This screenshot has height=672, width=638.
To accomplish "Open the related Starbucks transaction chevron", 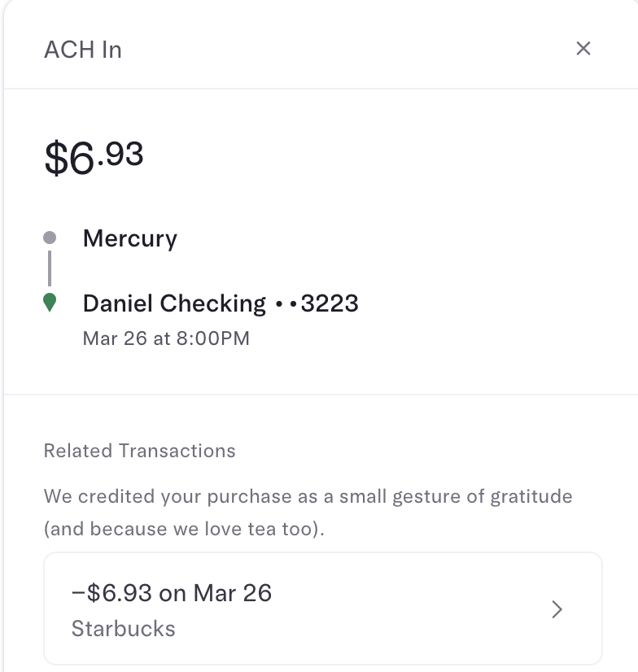I will click(557, 609).
